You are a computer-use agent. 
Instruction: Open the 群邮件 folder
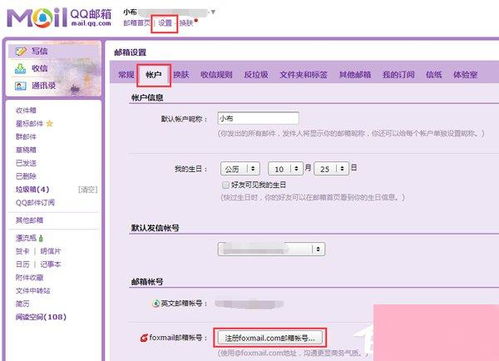point(26,137)
